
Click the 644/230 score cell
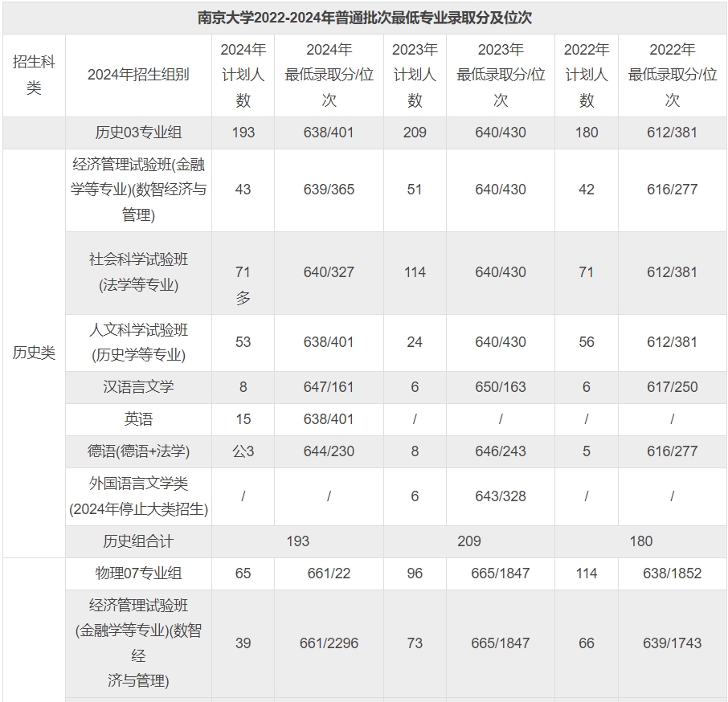(x=329, y=451)
